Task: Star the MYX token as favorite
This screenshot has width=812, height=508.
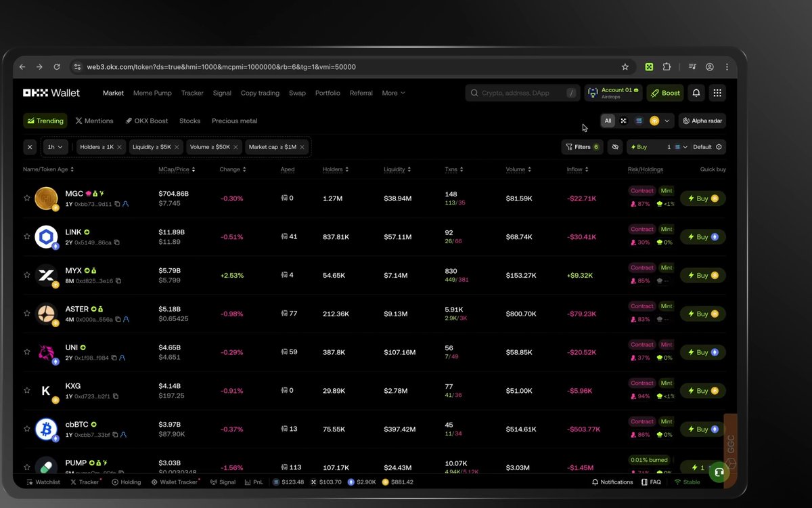Action: point(27,275)
